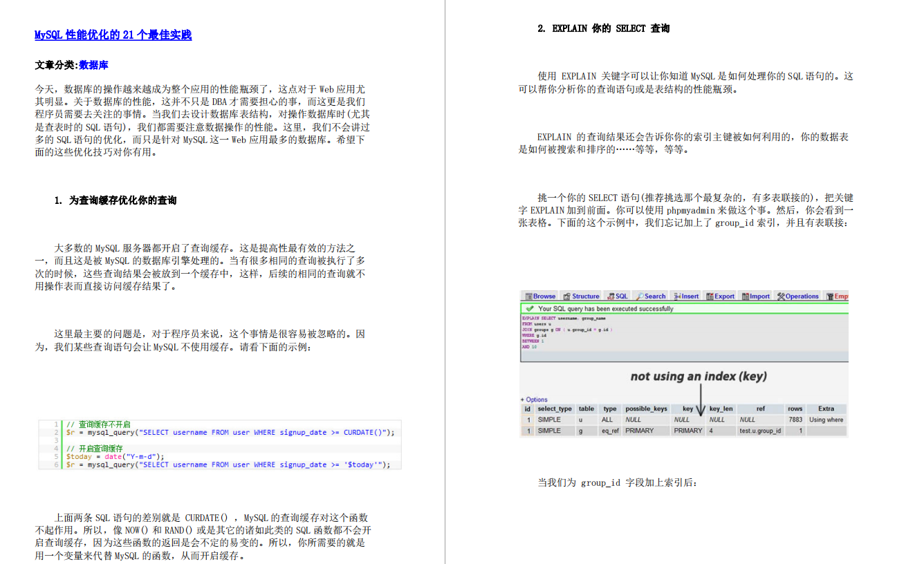This screenshot has height=564, width=924.
Task: Click the eq_ref type cell
Action: [x=610, y=431]
